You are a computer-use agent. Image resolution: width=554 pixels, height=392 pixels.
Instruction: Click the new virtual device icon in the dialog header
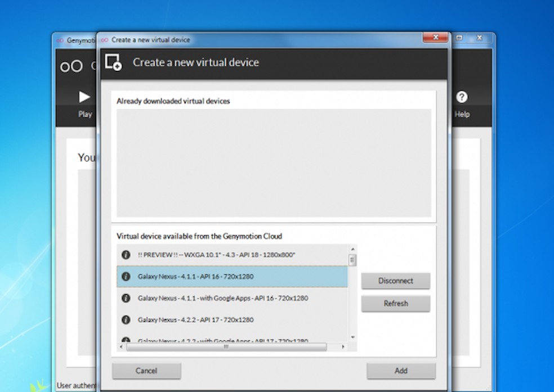[113, 62]
